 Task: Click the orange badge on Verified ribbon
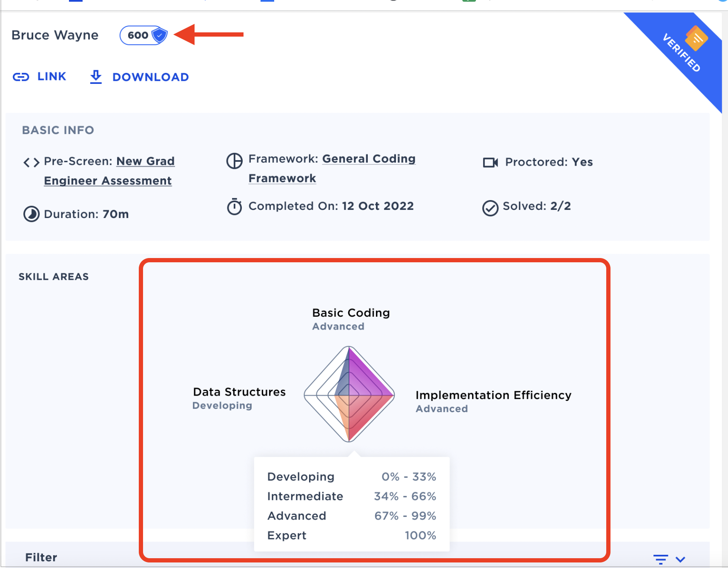[x=696, y=38]
